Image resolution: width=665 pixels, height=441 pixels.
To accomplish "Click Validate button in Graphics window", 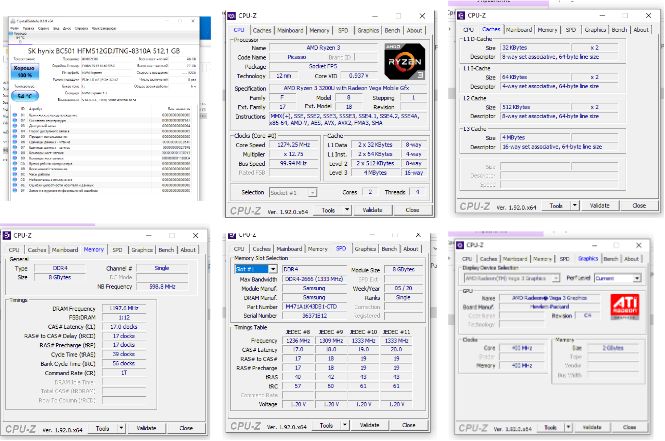I will click(592, 427).
